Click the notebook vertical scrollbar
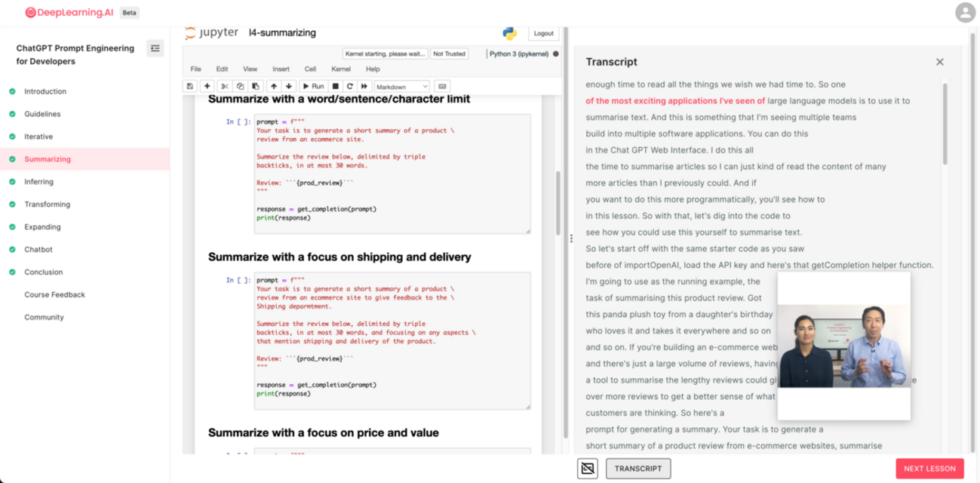980x483 pixels. (x=558, y=202)
